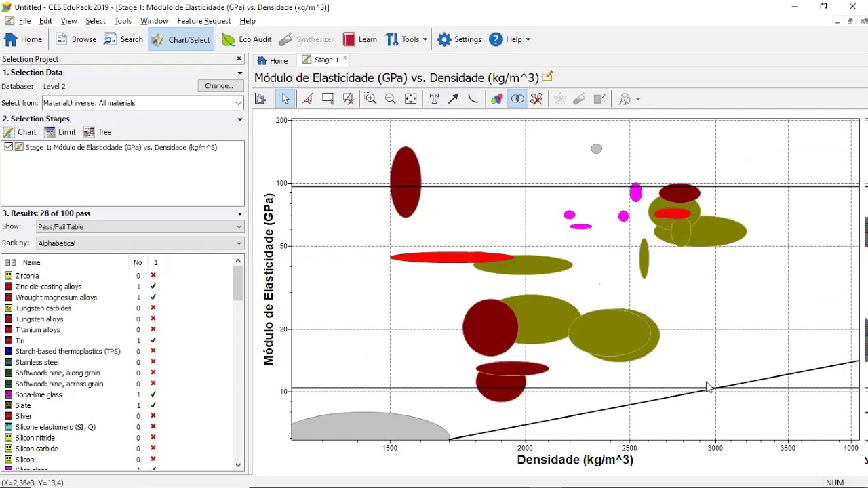
Task: Collapse the Selection Data section
Action: pos(239,73)
